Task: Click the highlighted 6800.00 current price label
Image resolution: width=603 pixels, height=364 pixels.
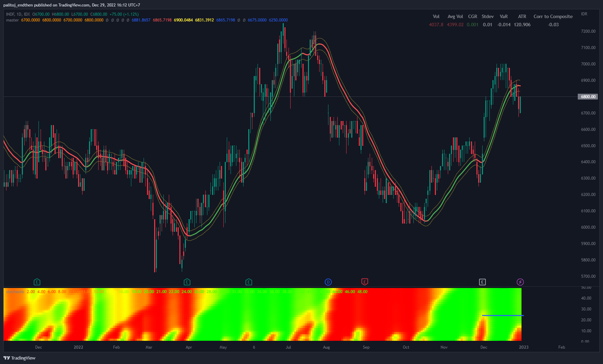Action: [x=588, y=97]
